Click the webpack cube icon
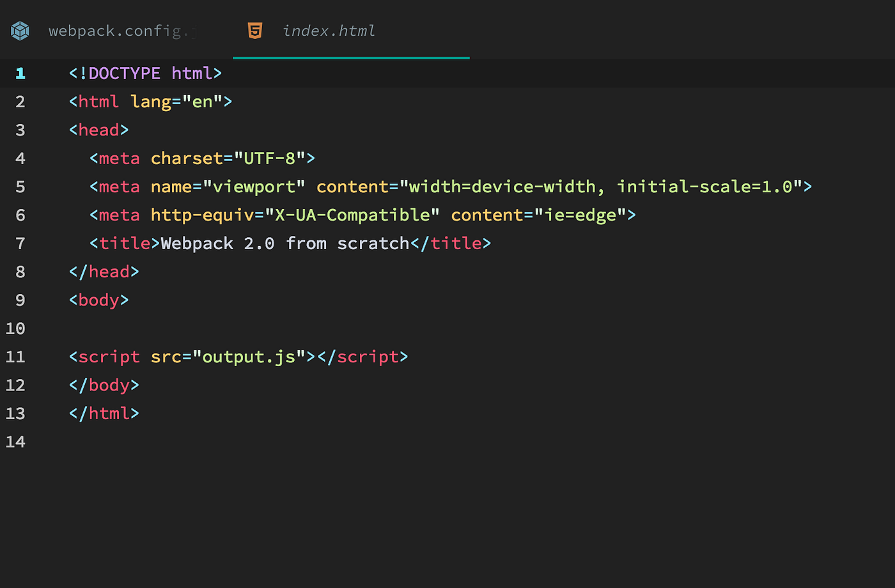This screenshot has width=895, height=588. click(19, 30)
